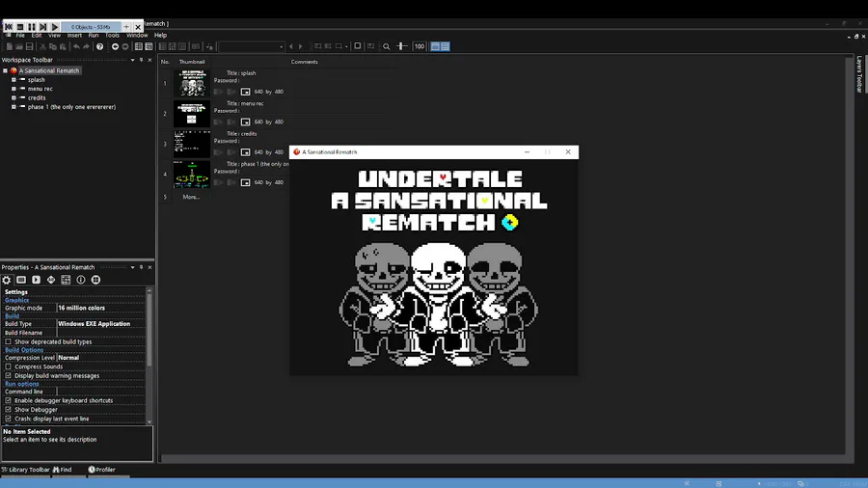Toggle Display build warning messages checkbox
The height and width of the screenshot is (488, 868).
[x=9, y=376]
